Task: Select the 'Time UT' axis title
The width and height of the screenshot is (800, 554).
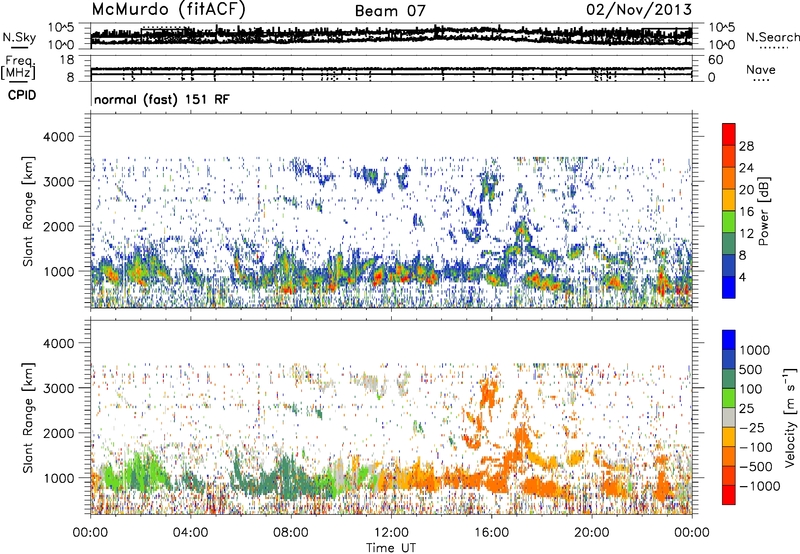Action: pos(391,547)
